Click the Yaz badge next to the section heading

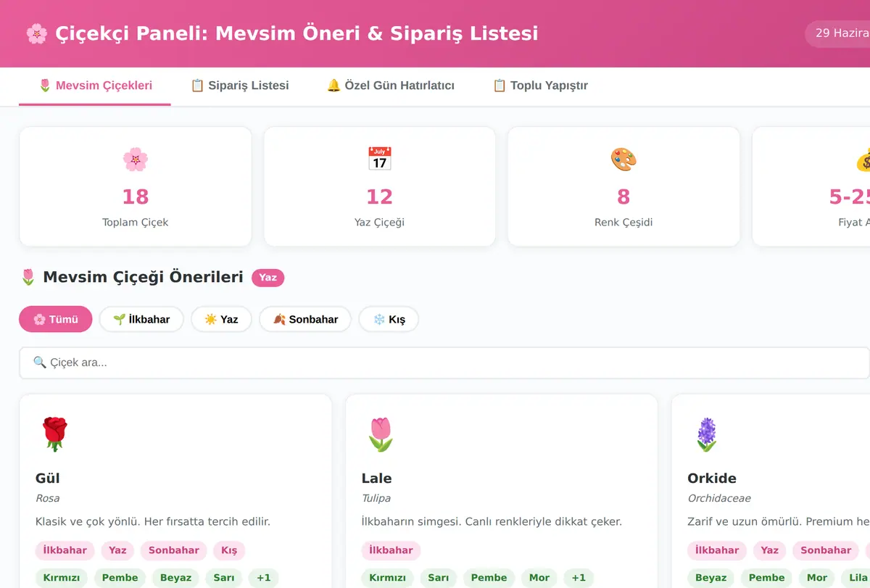[268, 277]
